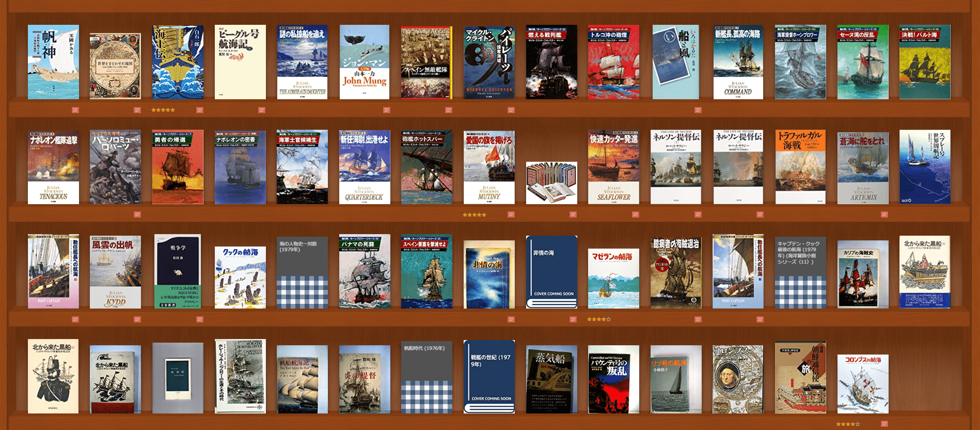Open note icon under the boxed book set
The width and height of the screenshot is (980, 430).
tap(573, 214)
